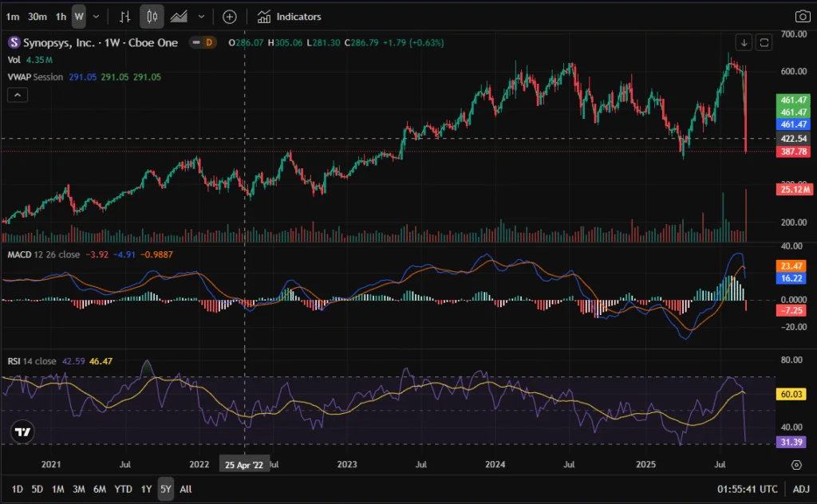817x504 pixels.
Task: Switch to the 1Y date range
Action: point(145,489)
